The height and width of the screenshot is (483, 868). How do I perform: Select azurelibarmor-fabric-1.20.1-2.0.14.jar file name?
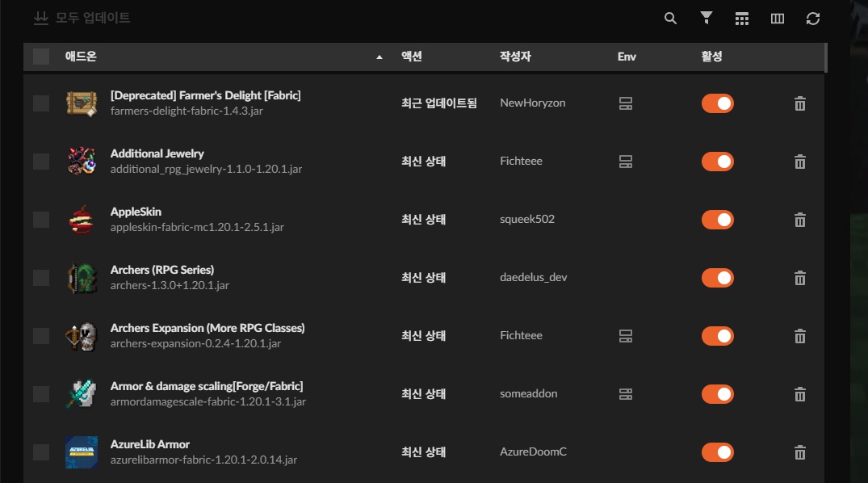(x=203, y=460)
